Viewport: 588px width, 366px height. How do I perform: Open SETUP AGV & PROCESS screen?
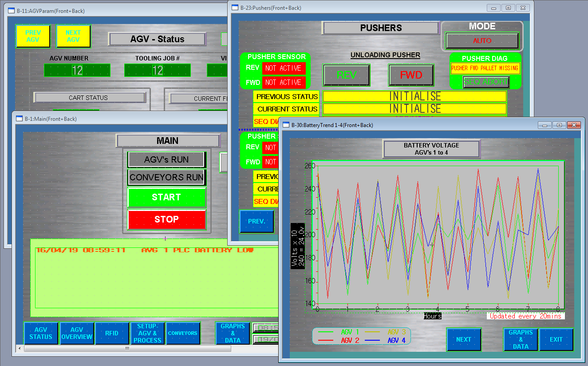coord(147,333)
